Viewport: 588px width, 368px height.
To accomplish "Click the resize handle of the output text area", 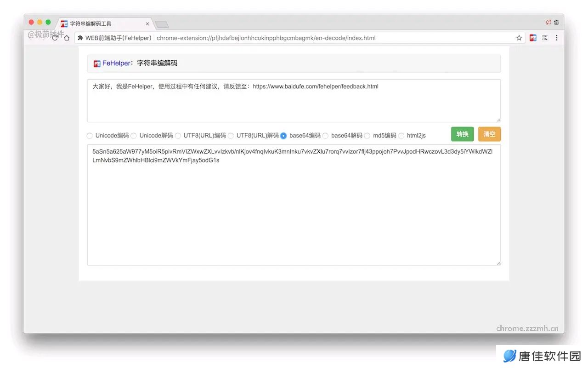I will click(498, 263).
